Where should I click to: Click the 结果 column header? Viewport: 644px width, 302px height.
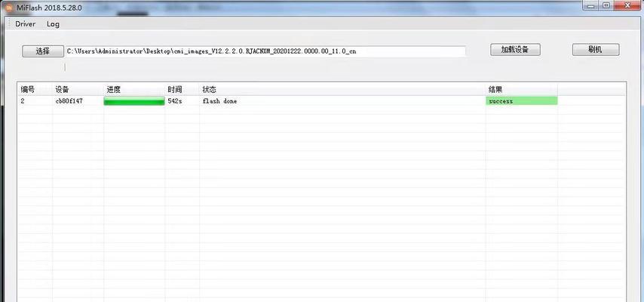pyautogui.click(x=495, y=89)
